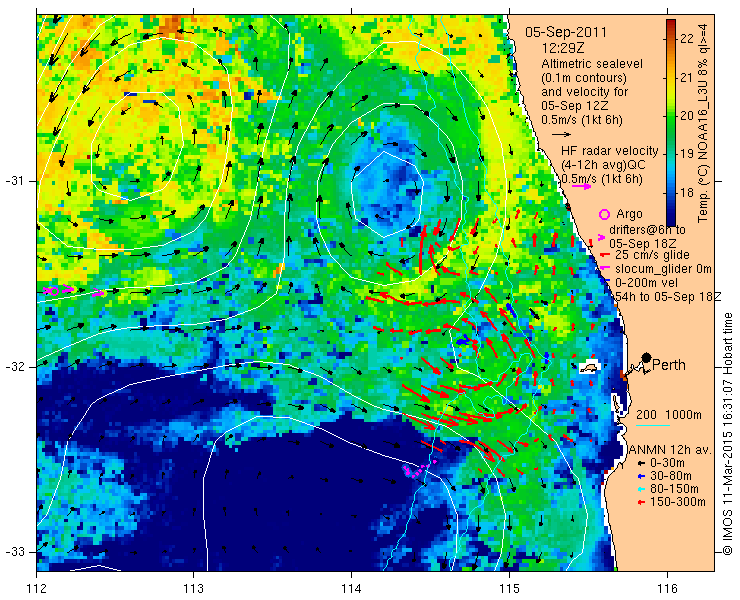Click the latitude axis label '-31'
This screenshot has width=740, height=600.
14,181
